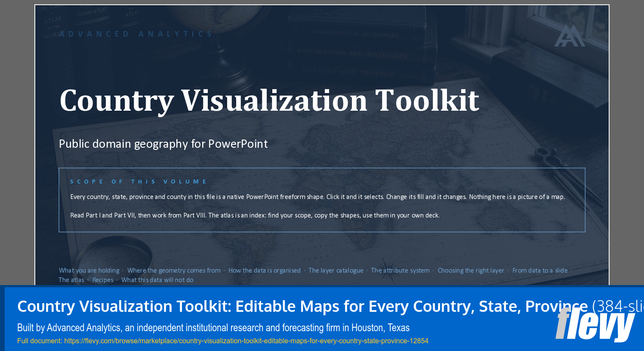Screen dimensions: 644x351
Task: Open 'What this data will not do'
Action: 157,280
